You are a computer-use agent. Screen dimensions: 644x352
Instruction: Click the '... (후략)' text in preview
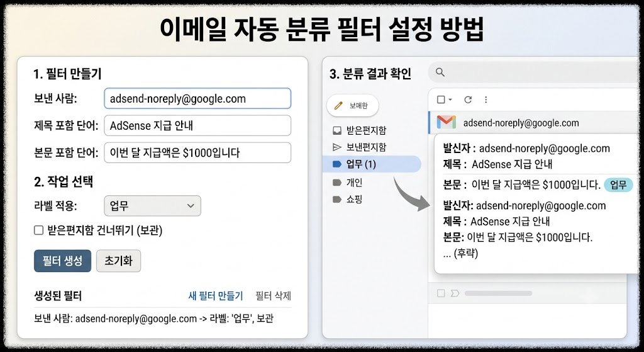(x=460, y=254)
